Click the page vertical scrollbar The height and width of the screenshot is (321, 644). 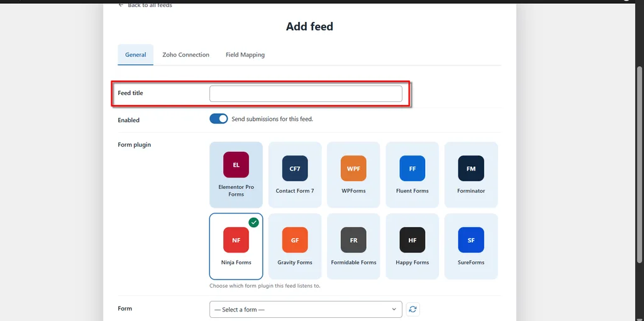point(639,164)
